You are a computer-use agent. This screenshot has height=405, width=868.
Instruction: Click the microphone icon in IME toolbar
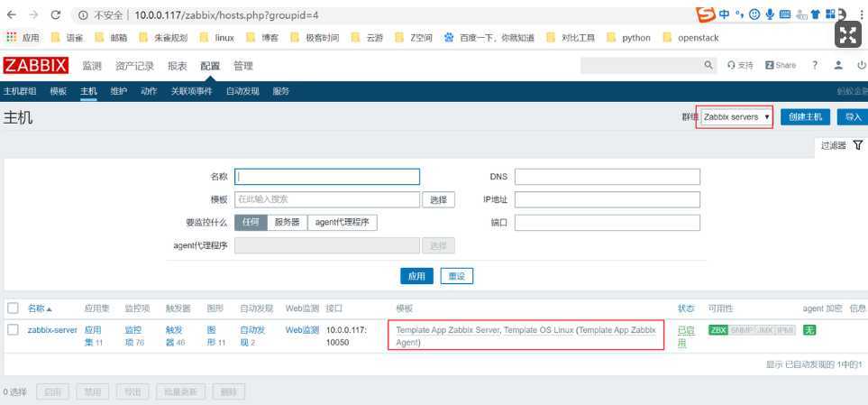[770, 14]
